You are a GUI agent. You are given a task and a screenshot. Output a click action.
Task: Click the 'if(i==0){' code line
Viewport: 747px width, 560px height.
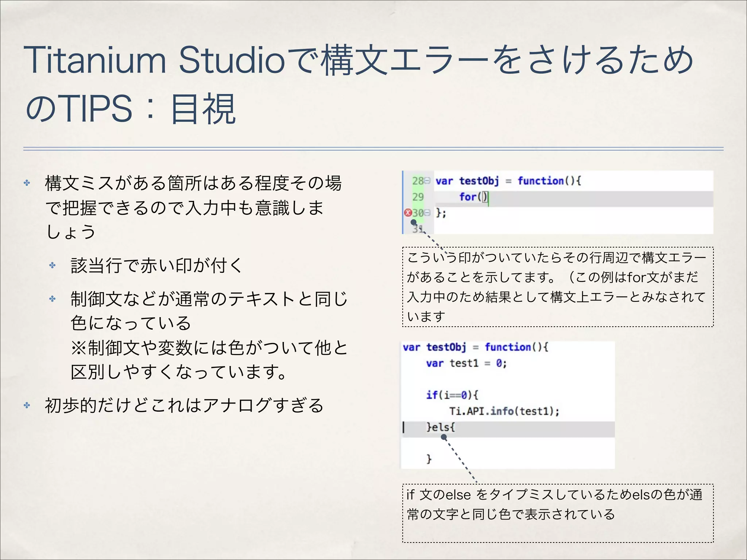[452, 395]
